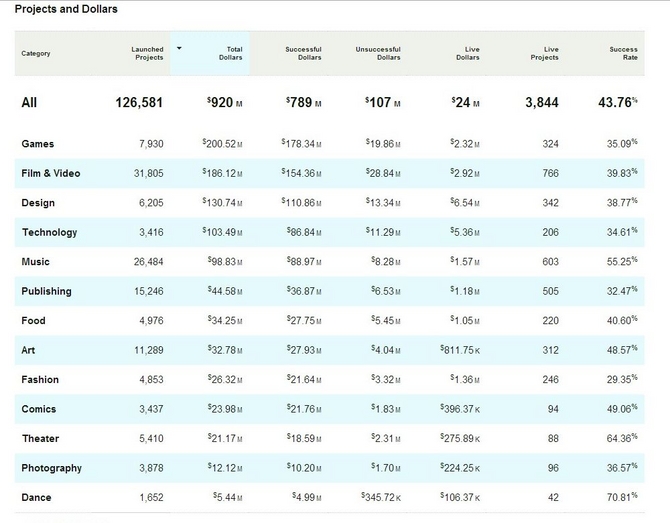Image resolution: width=670 pixels, height=523 pixels.
Task: Sort table by Launched Projects header
Action: (147, 53)
